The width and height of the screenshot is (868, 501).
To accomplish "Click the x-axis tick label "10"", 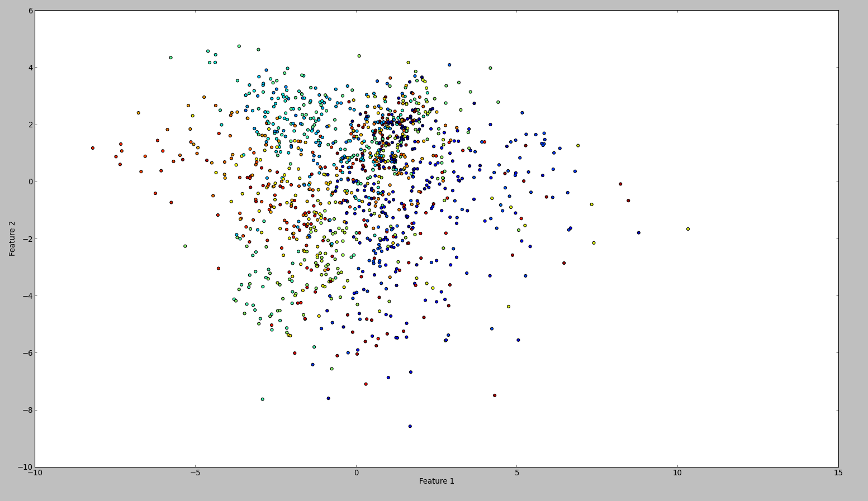I will [677, 473].
